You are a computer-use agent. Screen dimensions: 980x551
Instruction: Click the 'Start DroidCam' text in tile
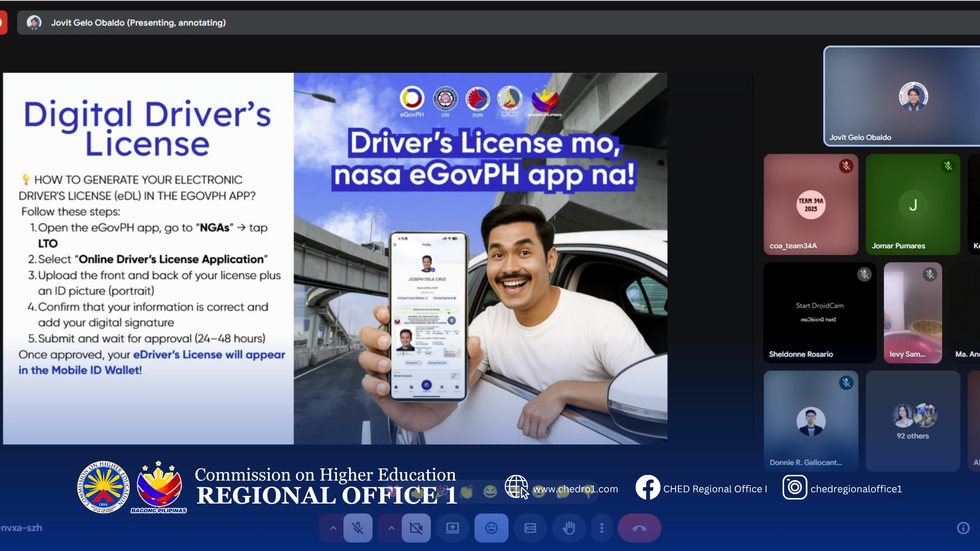(x=820, y=306)
